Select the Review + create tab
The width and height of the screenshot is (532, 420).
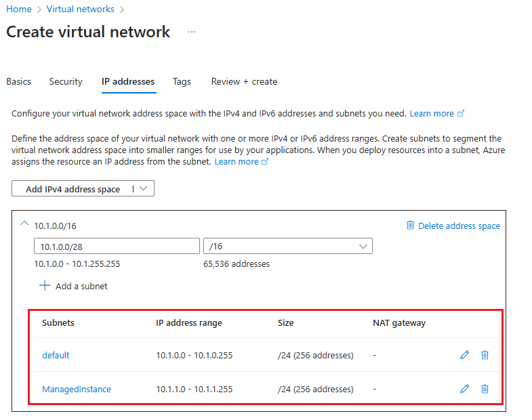coord(244,81)
